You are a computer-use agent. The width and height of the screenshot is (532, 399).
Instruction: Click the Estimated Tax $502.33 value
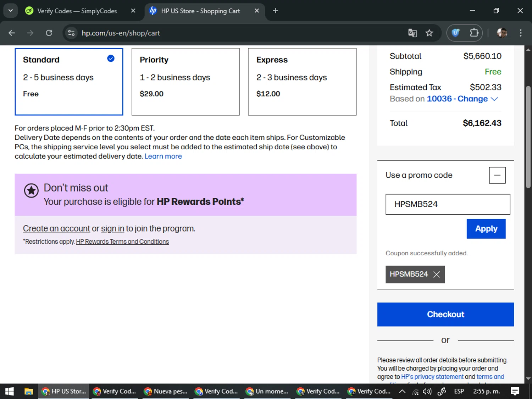tap(486, 87)
